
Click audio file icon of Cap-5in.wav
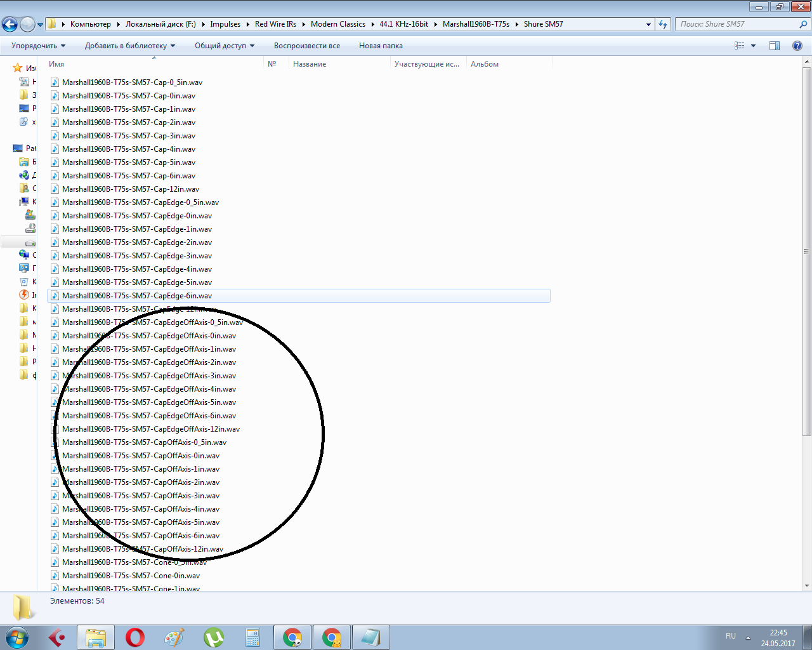tap(55, 162)
